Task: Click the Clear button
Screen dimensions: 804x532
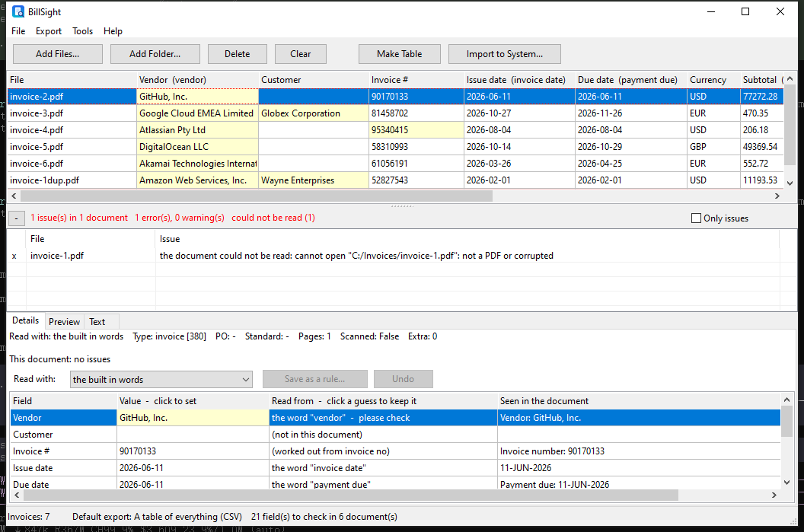Action: 301,54
